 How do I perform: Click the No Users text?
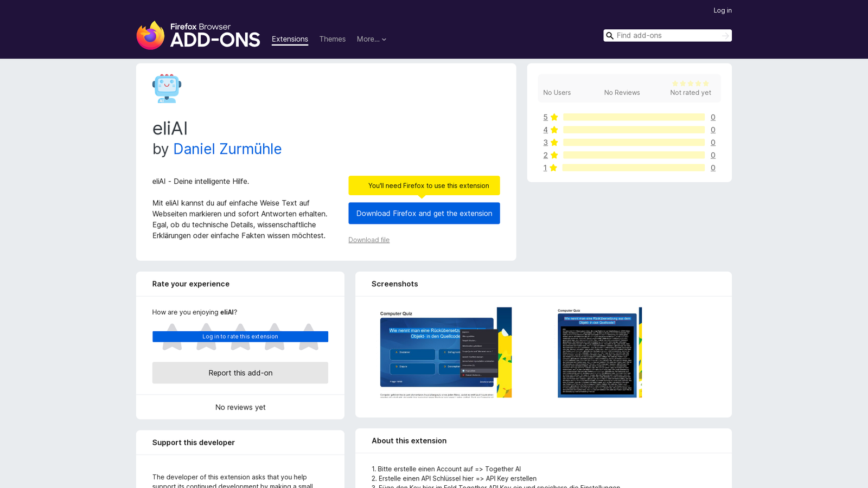[x=557, y=93]
